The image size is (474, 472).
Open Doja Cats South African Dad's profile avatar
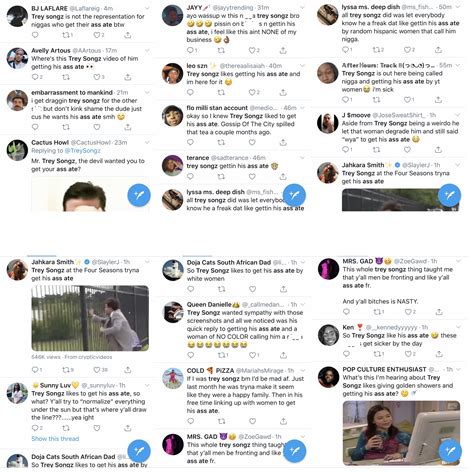click(173, 270)
